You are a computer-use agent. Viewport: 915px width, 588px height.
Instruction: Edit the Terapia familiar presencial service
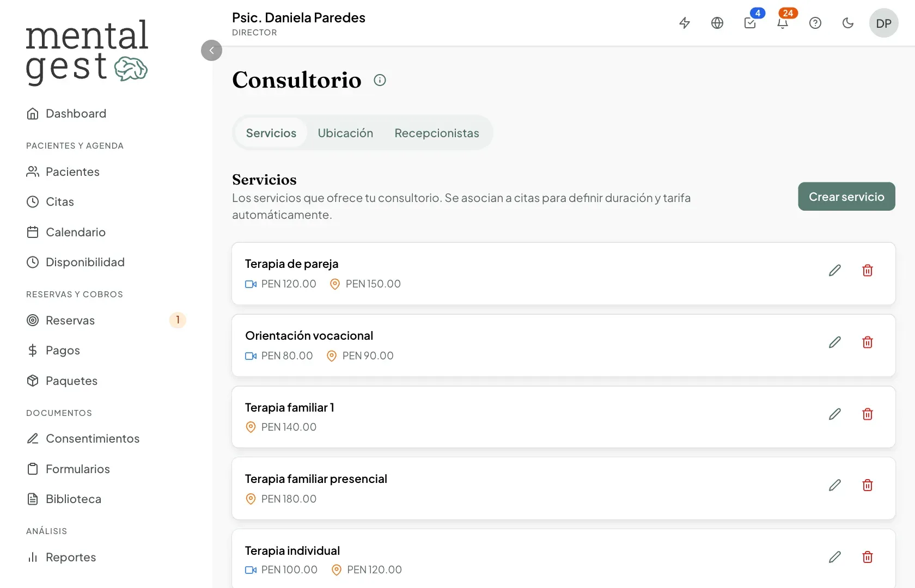pyautogui.click(x=835, y=485)
